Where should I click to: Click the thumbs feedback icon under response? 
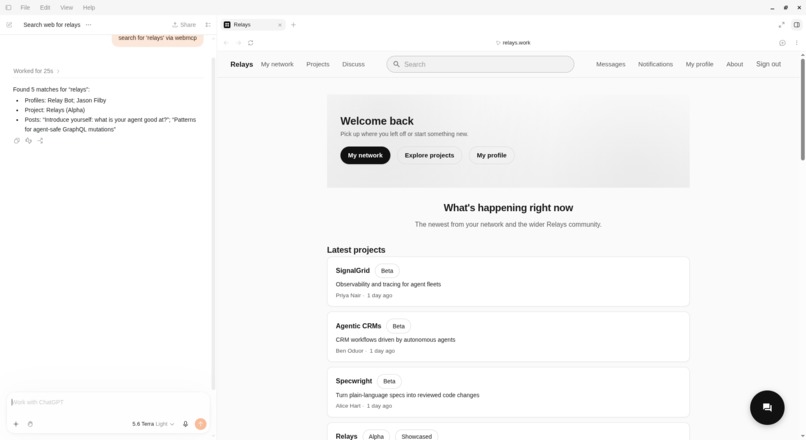coord(28,141)
